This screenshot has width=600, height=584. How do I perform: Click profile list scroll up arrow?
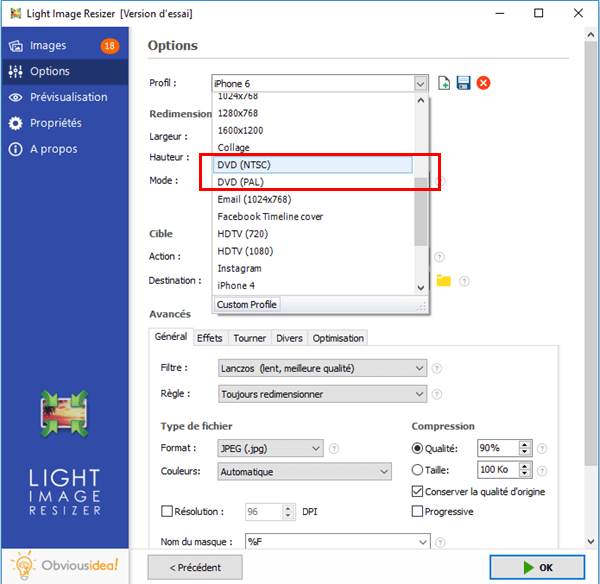point(421,101)
